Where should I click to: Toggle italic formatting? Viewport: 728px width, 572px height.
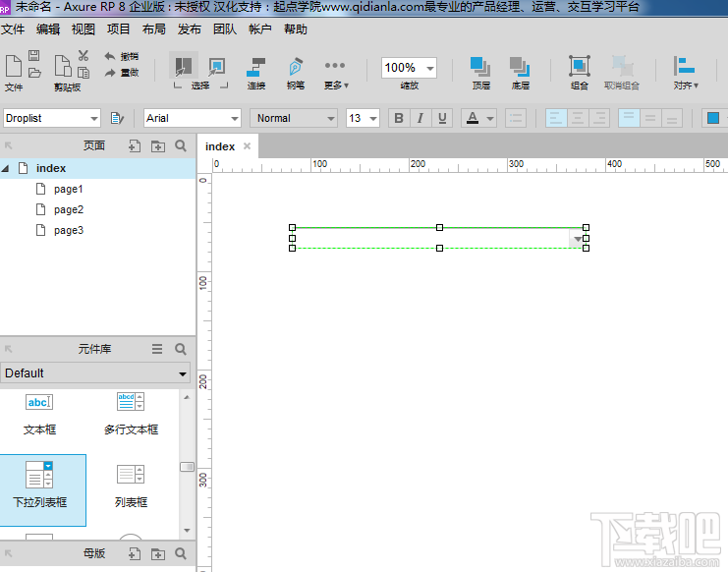420,118
